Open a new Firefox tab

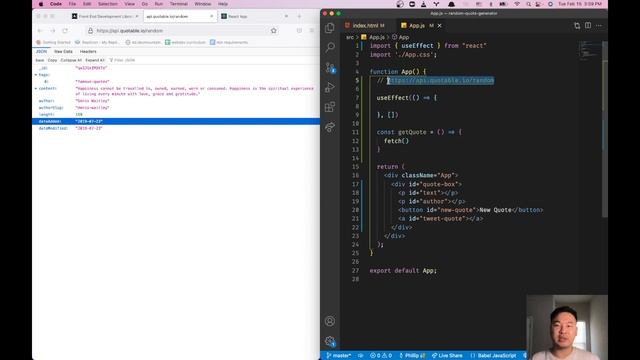click(x=299, y=16)
